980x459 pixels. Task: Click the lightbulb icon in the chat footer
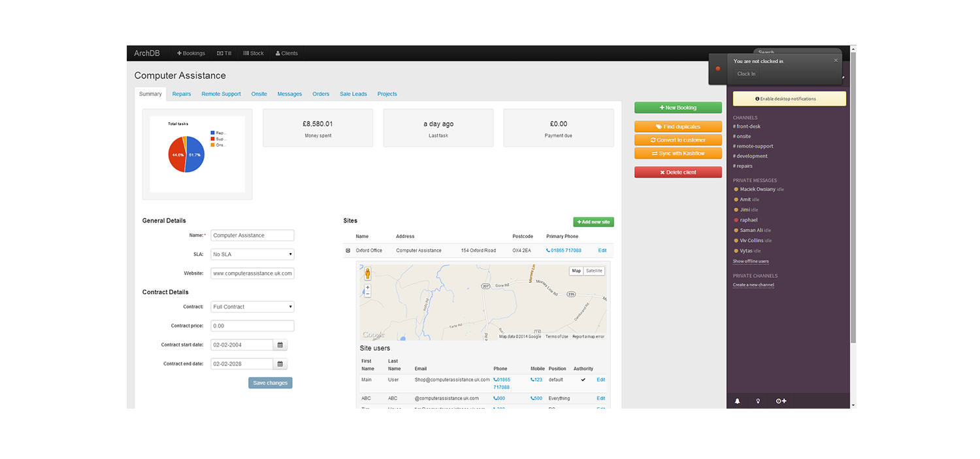758,401
